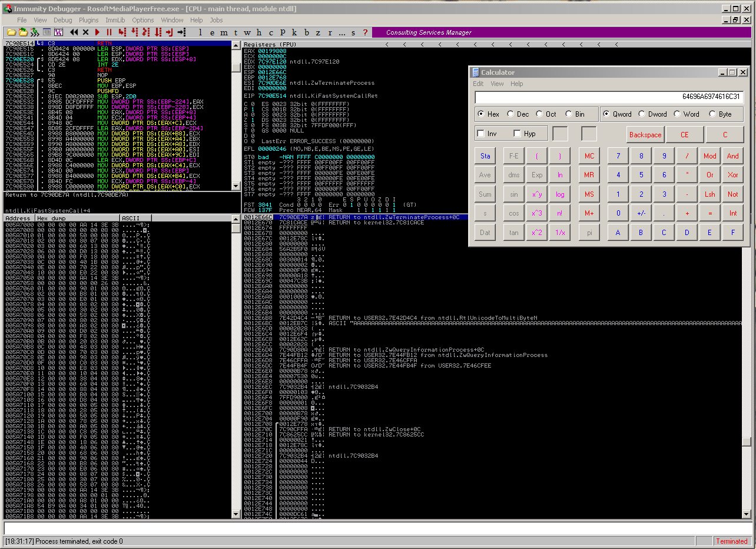
Task: Open the Jobs menu
Action: [x=216, y=20]
